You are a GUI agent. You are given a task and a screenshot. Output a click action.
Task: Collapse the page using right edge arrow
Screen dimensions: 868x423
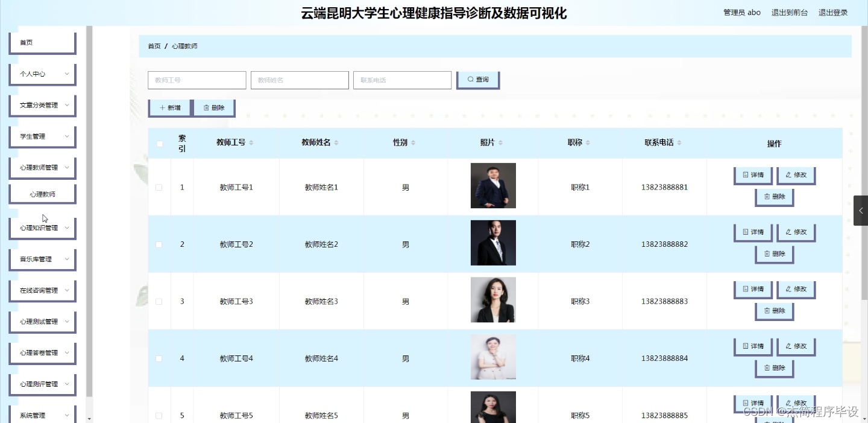[861, 211]
